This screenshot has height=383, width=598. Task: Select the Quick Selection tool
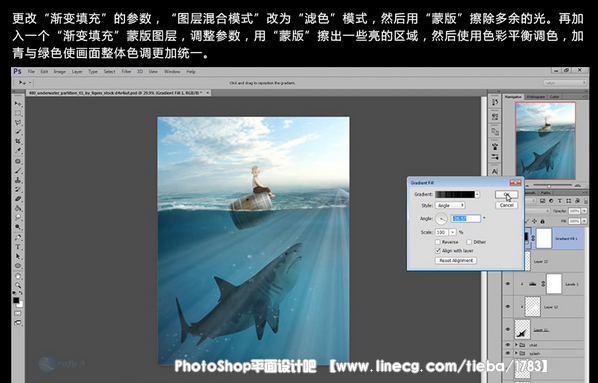pyautogui.click(x=18, y=132)
